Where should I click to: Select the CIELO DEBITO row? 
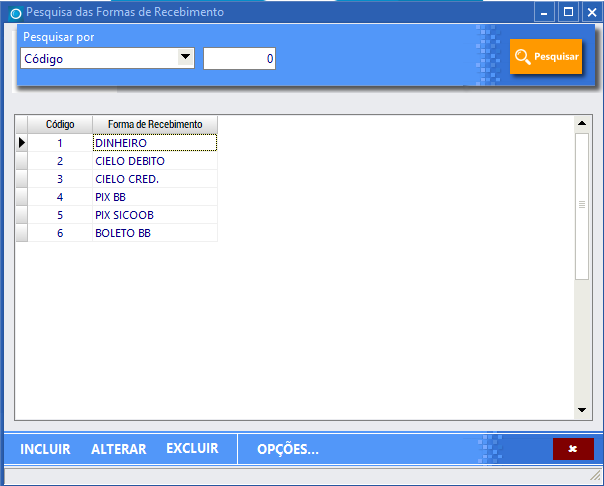click(x=154, y=161)
